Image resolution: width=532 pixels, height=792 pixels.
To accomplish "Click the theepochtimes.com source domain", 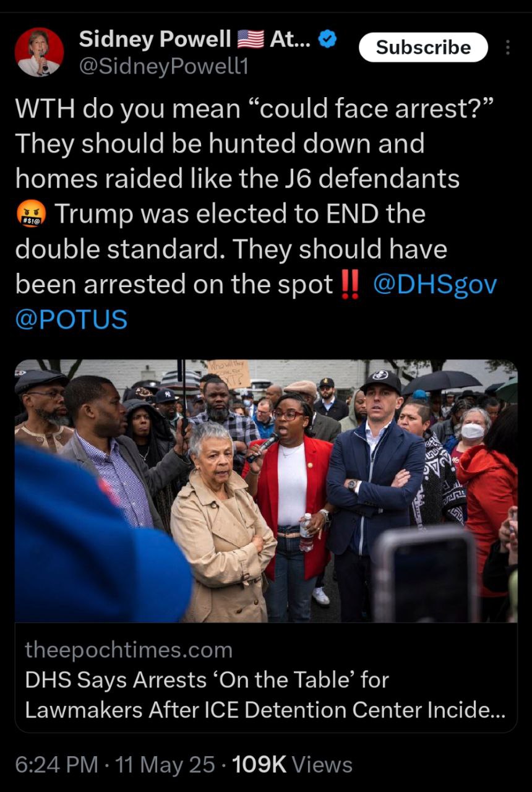I will coord(129,650).
